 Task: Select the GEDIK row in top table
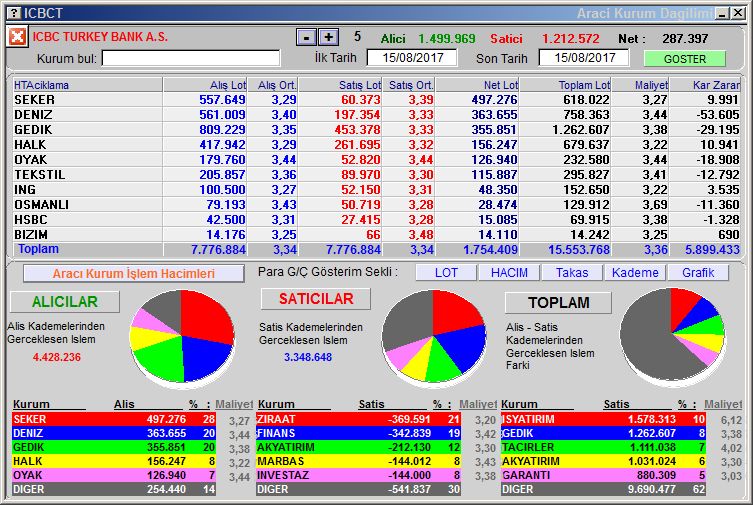click(376, 130)
